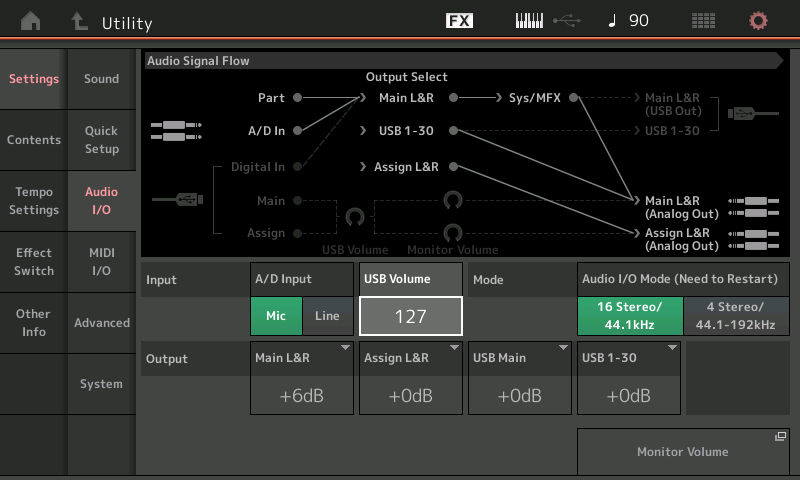Select 16 Stereo/44.1kHz audio mode

tap(629, 316)
